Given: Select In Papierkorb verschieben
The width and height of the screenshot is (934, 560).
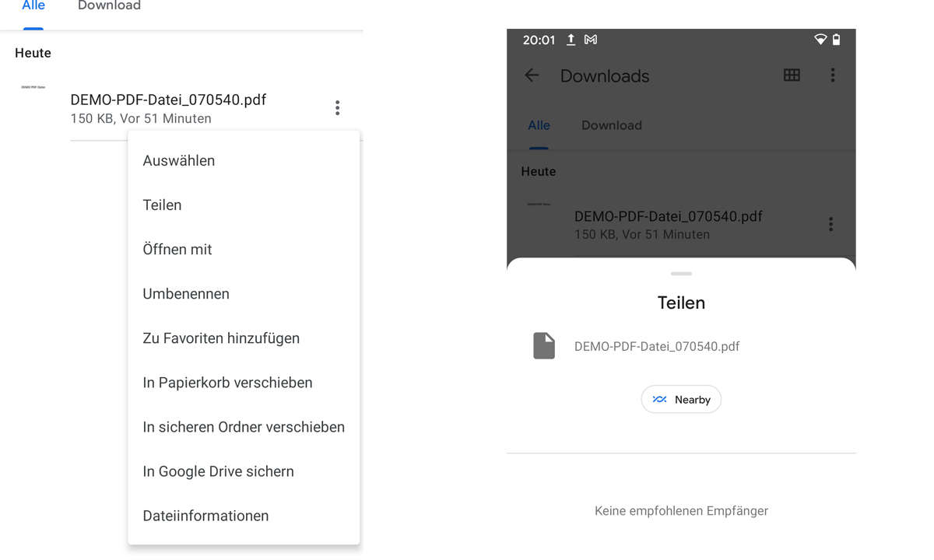Looking at the screenshot, I should 244,383.
